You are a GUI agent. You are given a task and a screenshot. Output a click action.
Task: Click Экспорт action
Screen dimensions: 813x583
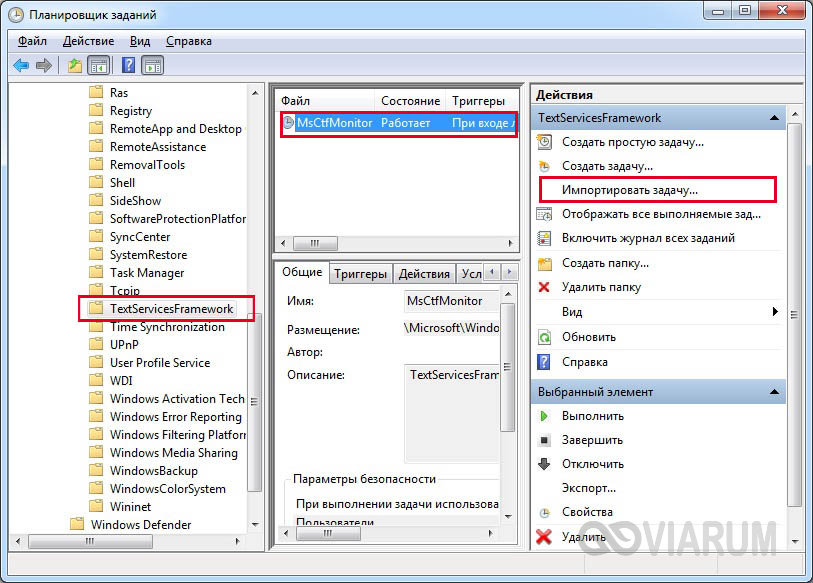(x=589, y=488)
